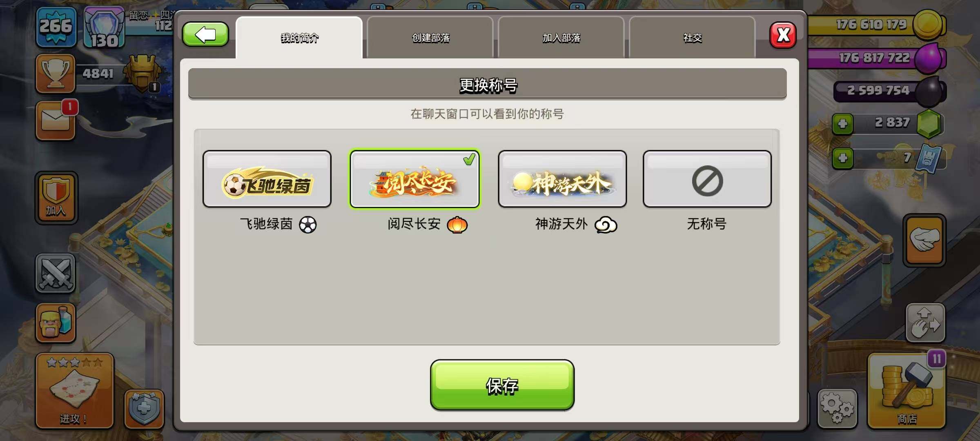Screen dimensions: 980x441
Task: Open the settings gears icon
Action: click(837, 409)
